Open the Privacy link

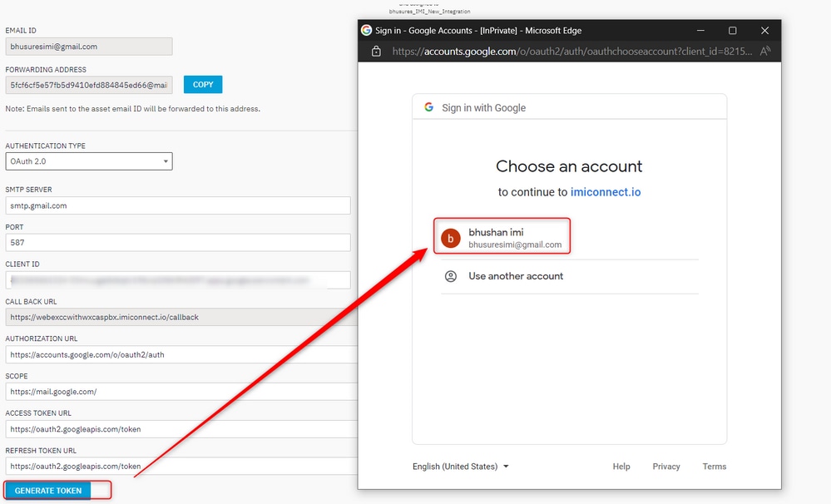666,467
